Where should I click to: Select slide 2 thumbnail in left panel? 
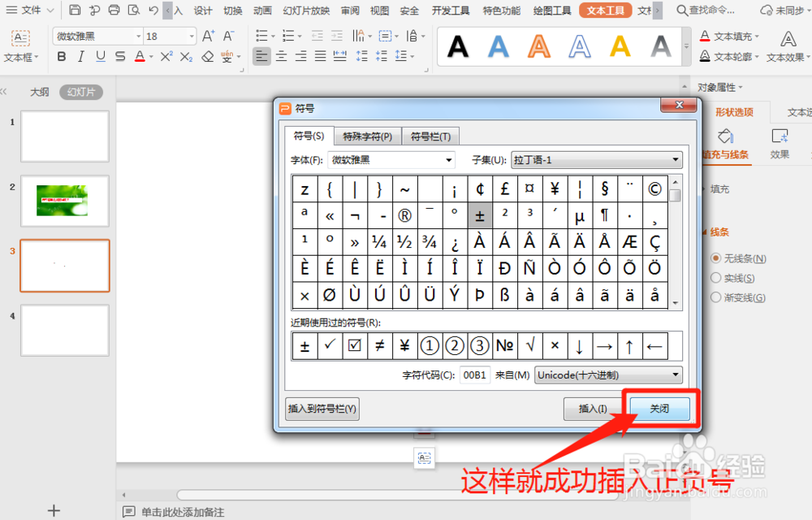[64, 201]
